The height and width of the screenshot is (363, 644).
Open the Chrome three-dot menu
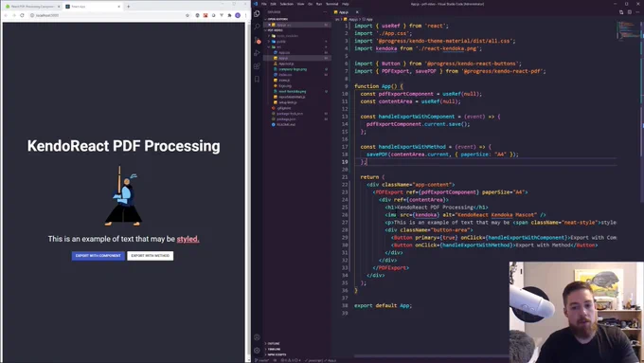coord(245,15)
